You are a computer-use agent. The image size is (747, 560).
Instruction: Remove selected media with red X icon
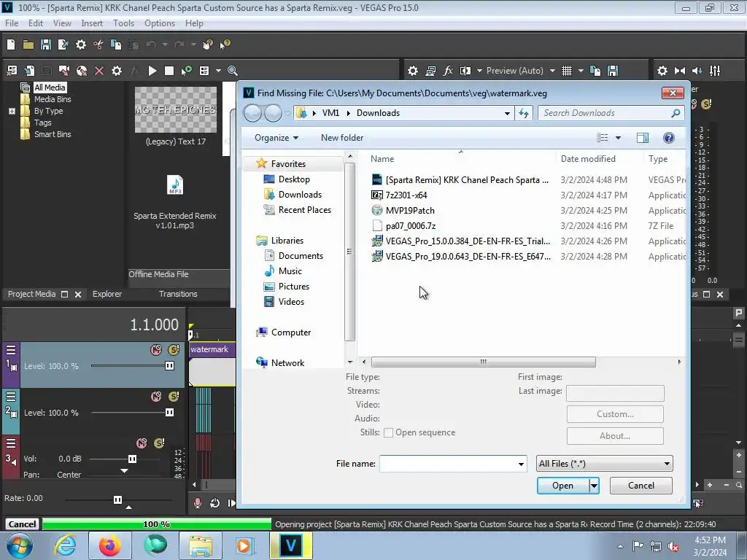coord(99,71)
